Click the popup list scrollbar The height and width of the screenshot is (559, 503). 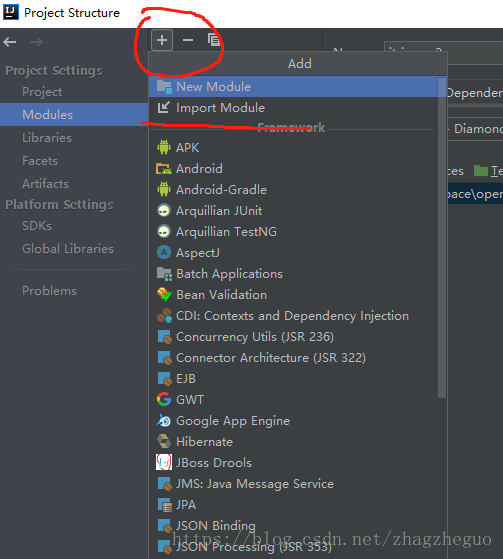442,237
